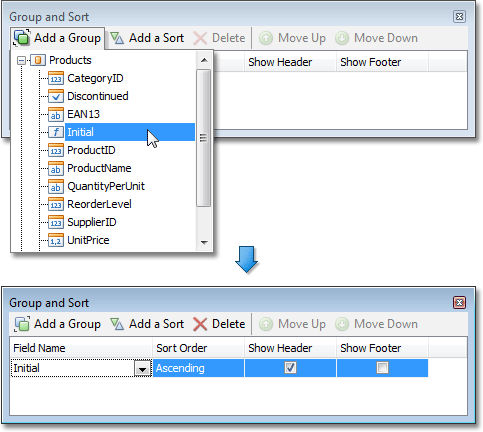
Task: Click the Products table icon in the tree
Action: point(38,60)
